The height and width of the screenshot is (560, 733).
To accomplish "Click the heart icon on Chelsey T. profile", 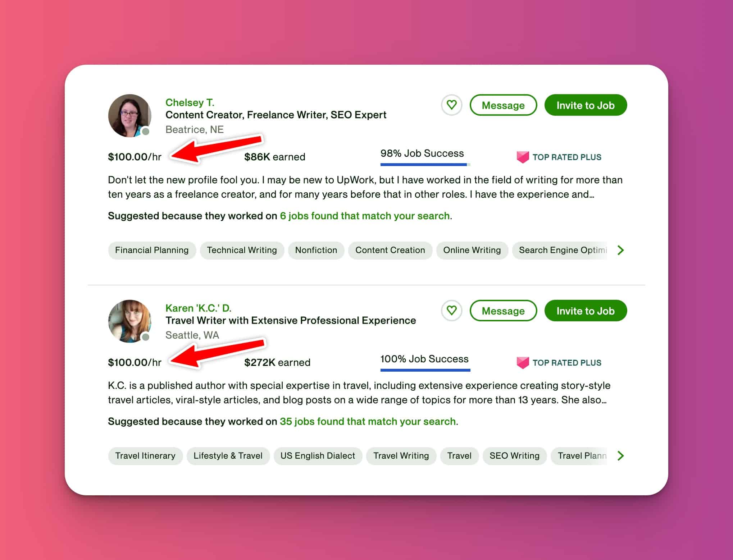I will coord(452,105).
